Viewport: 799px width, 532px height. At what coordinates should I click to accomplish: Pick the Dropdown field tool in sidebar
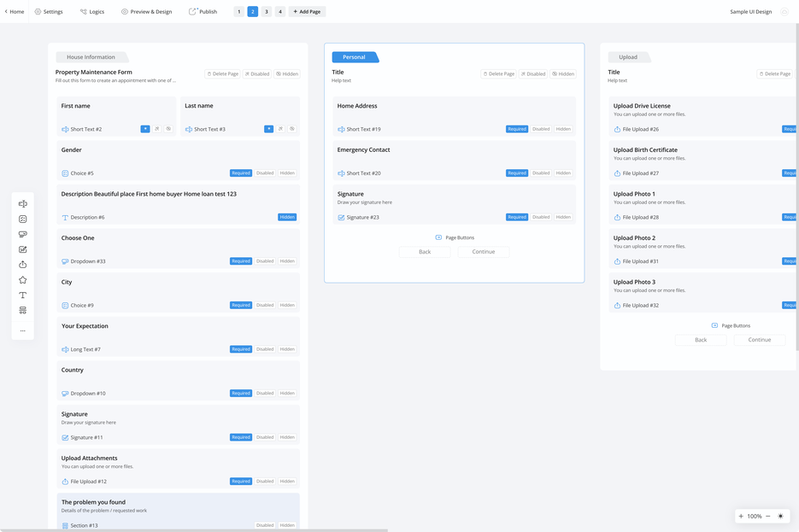tap(23, 234)
